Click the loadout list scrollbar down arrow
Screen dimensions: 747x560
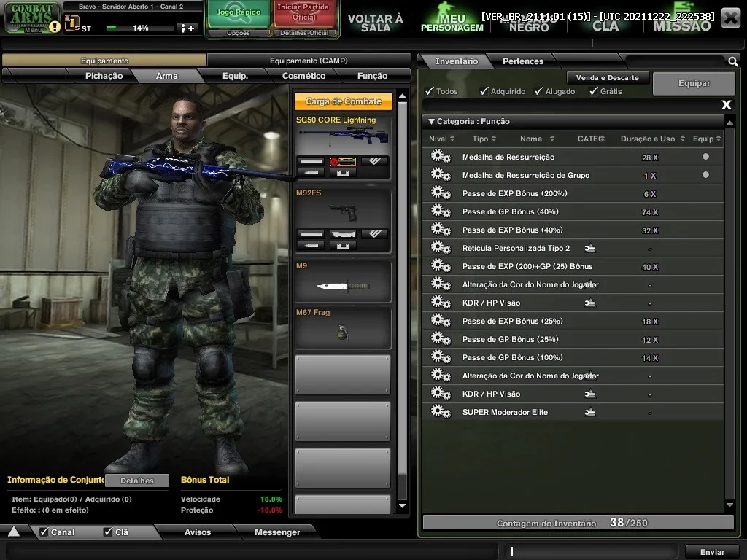pos(402,506)
